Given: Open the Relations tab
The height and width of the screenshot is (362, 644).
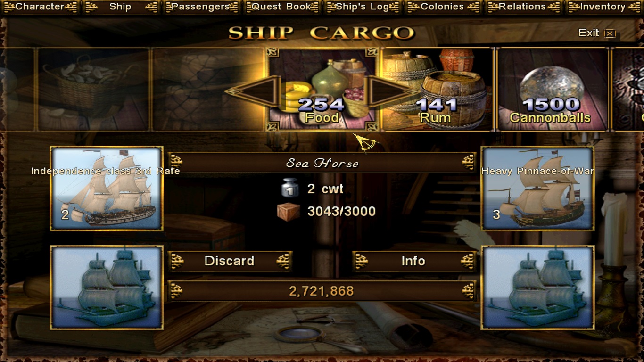Looking at the screenshot, I should tap(523, 7).
